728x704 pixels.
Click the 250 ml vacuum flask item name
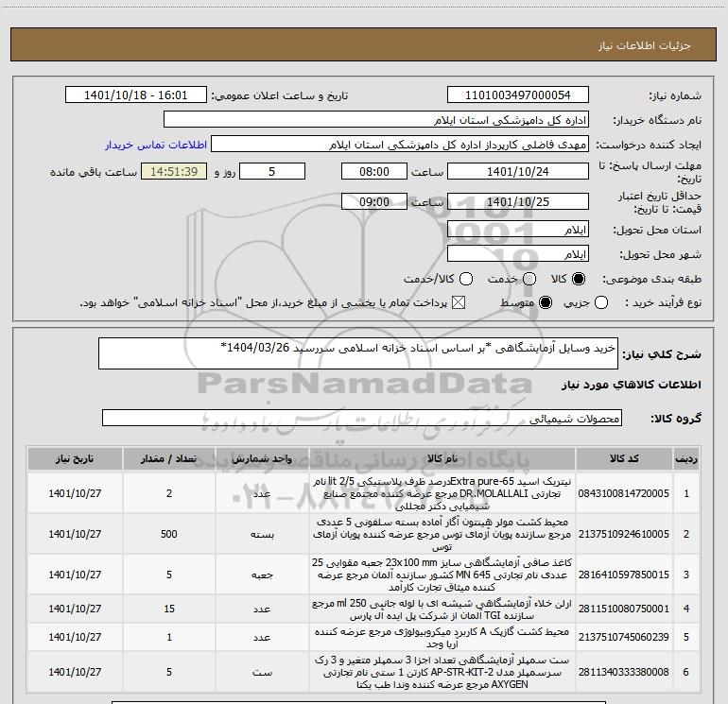click(442, 610)
